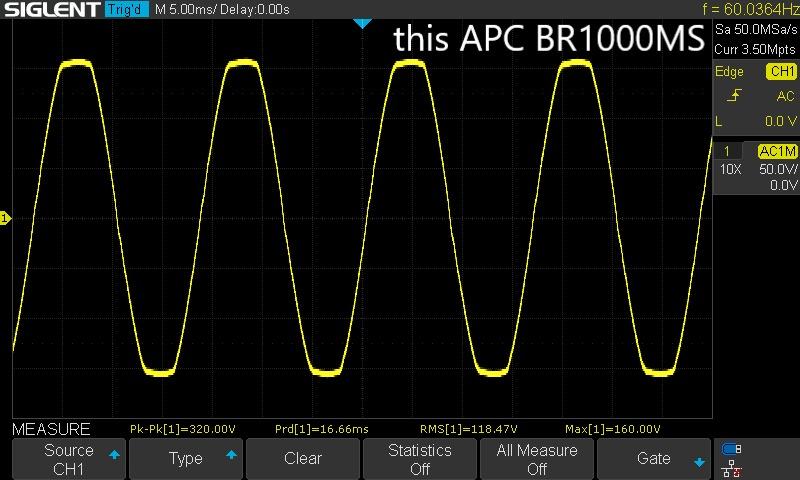Open the measurement Type softkey
This screenshot has width=800, height=480.
pyautogui.click(x=186, y=459)
